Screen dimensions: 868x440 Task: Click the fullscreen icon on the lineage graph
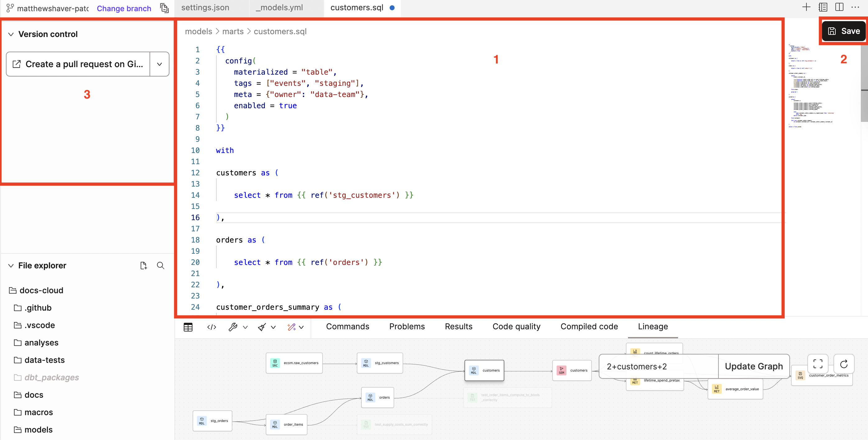click(818, 364)
